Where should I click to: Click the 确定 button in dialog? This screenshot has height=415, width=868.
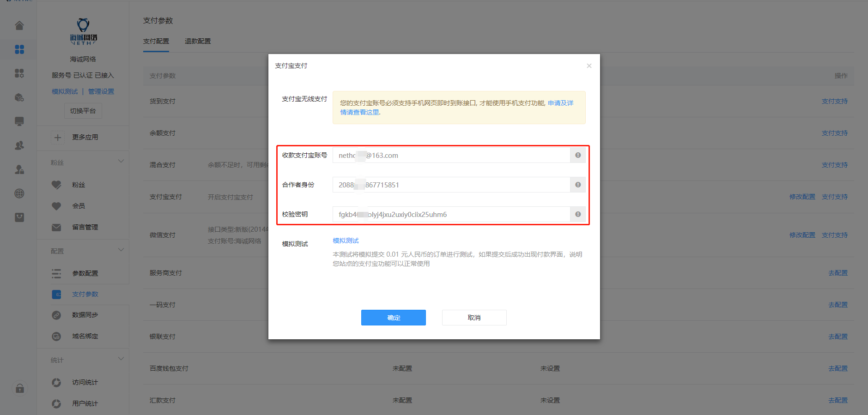tap(394, 318)
